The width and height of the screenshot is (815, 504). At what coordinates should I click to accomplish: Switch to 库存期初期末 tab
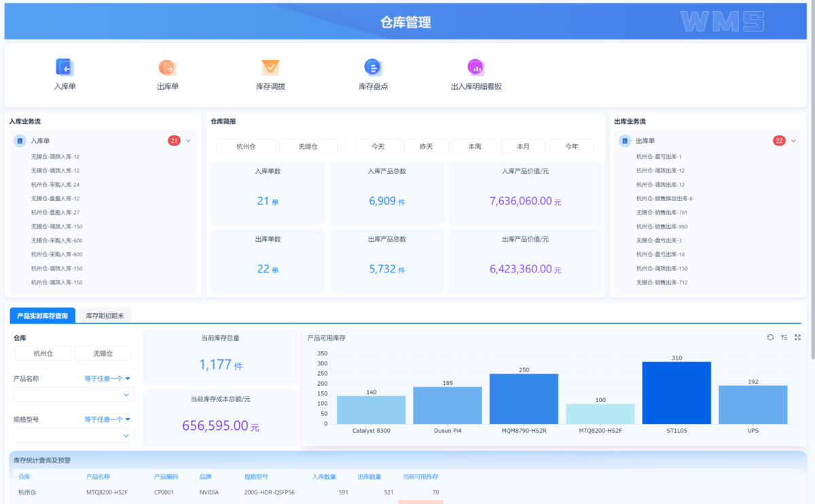click(105, 316)
